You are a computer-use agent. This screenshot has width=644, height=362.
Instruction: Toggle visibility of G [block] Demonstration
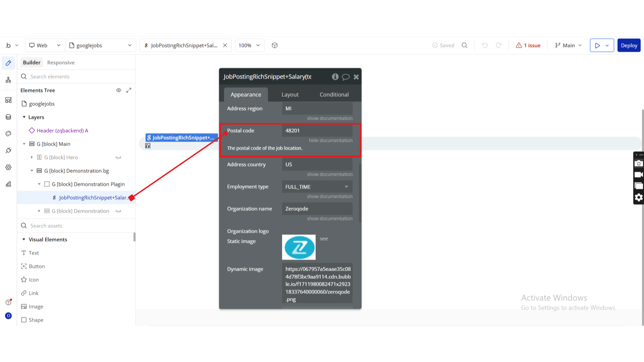coord(118,211)
